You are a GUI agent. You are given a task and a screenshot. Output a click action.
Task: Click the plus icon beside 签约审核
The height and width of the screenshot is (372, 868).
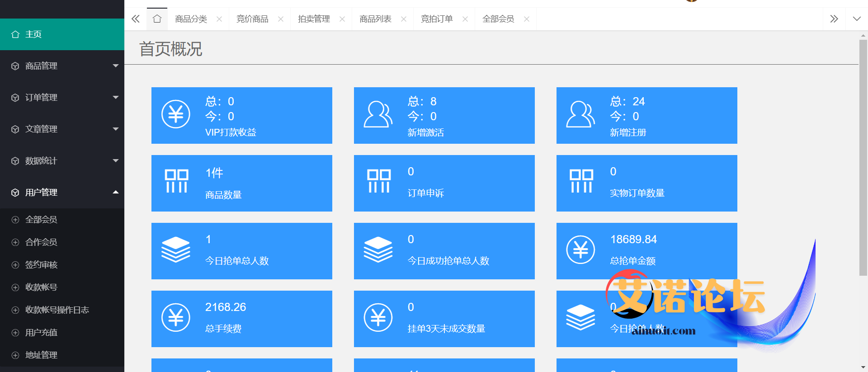click(x=15, y=265)
